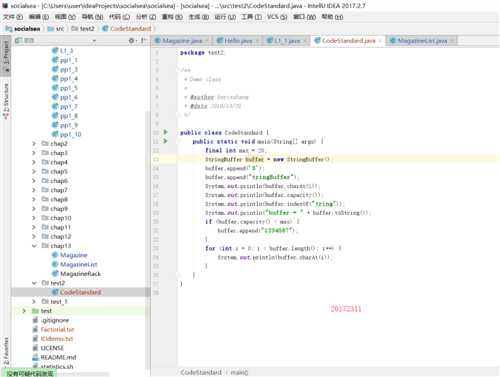
Task: Expand the test_1 folder
Action: [x=34, y=301]
